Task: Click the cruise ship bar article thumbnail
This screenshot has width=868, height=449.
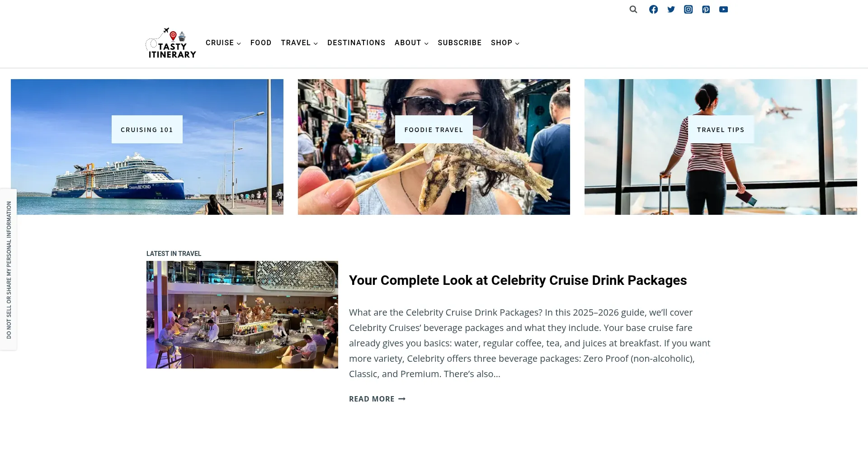Action: click(242, 315)
